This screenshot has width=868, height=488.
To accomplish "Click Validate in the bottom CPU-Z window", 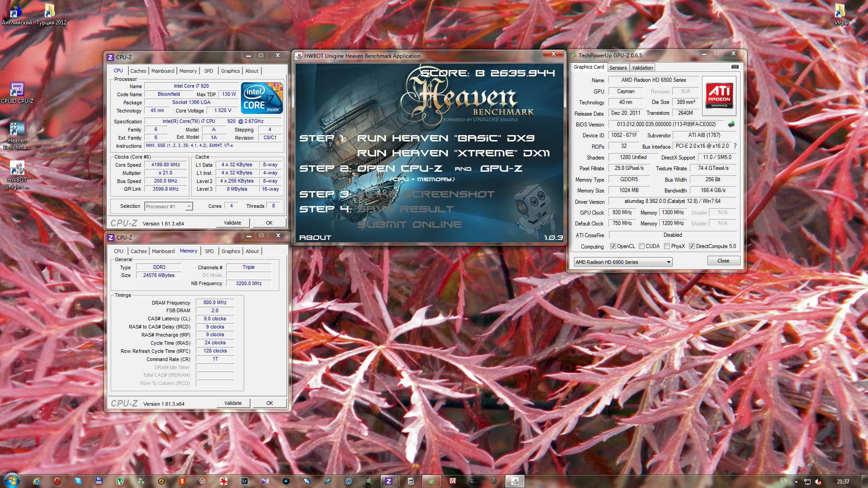I will pyautogui.click(x=233, y=403).
